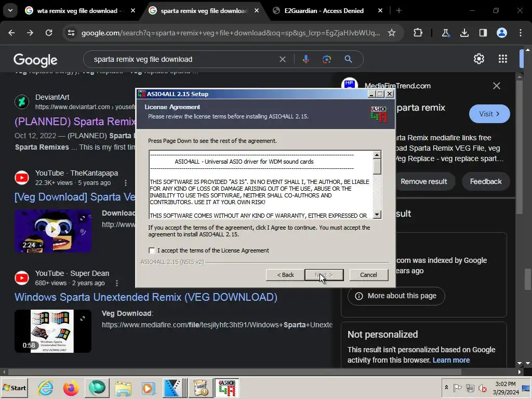Reload the Google search page

point(49,33)
